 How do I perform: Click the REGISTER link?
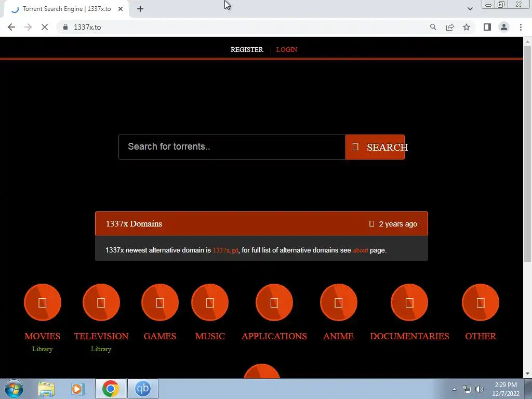click(247, 49)
